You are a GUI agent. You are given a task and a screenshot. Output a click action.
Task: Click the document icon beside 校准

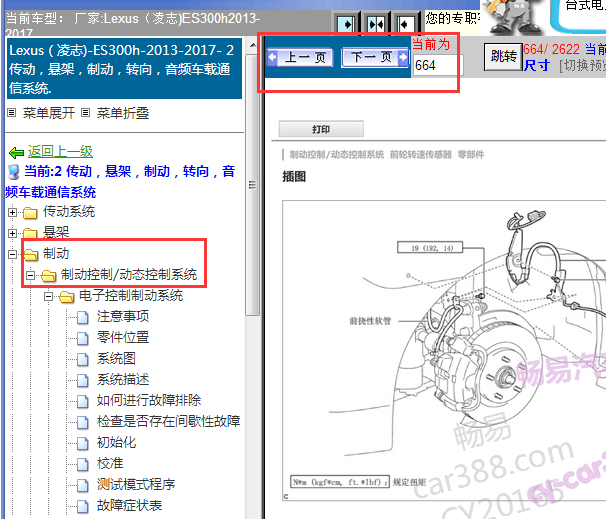coord(82,464)
